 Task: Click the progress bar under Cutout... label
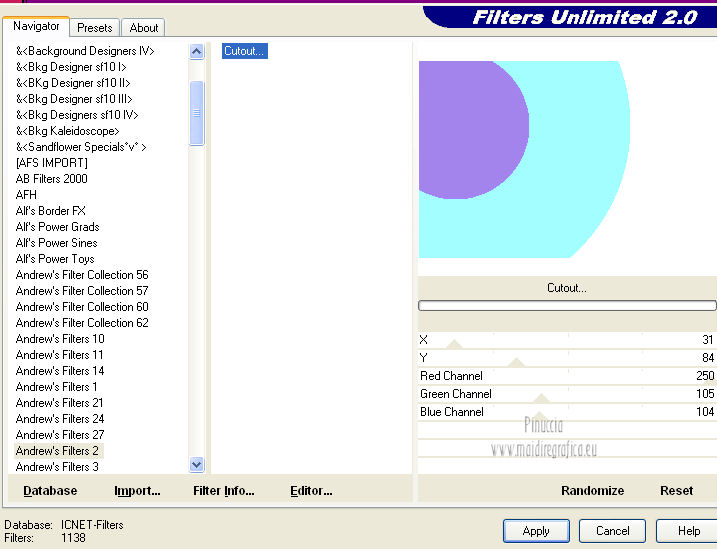coord(567,305)
